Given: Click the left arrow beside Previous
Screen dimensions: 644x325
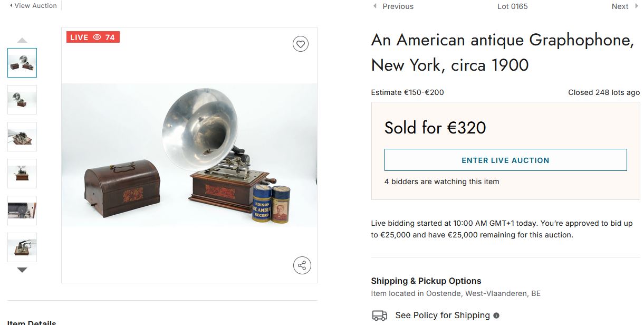Looking at the screenshot, I should click(x=375, y=6).
